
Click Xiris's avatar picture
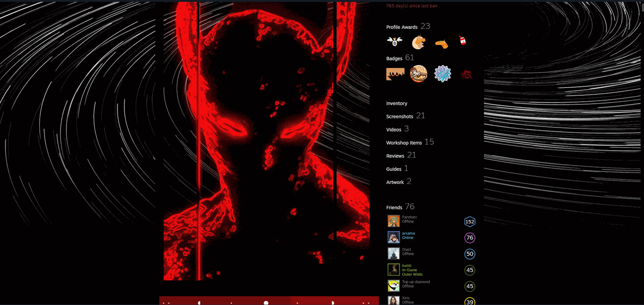pyautogui.click(x=394, y=301)
